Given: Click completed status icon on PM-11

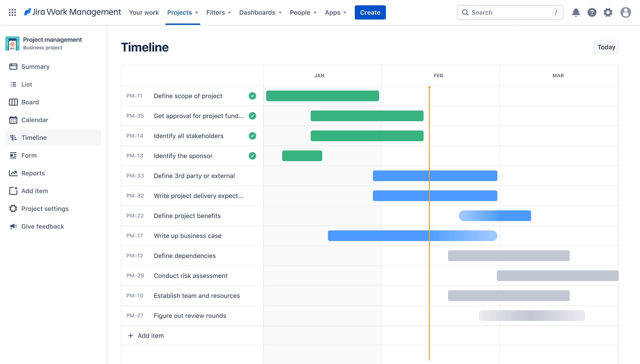Looking at the screenshot, I should [x=252, y=96].
